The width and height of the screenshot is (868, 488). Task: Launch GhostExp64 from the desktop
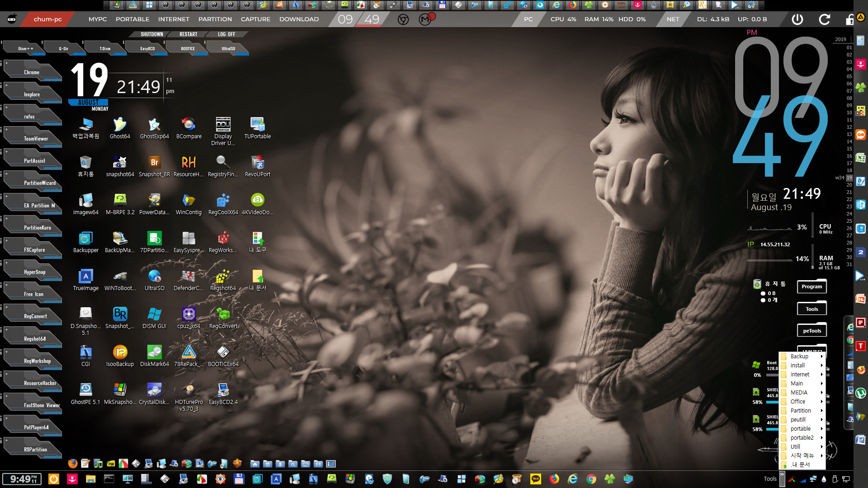click(154, 128)
